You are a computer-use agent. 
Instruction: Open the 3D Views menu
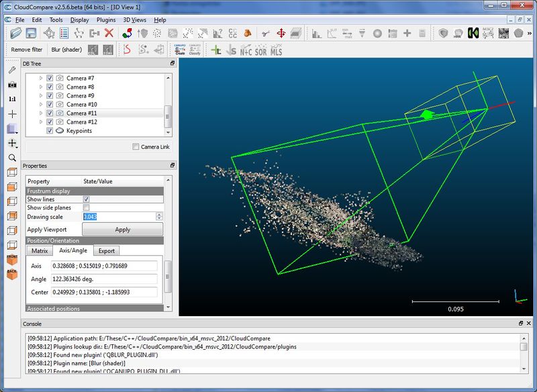(x=135, y=20)
